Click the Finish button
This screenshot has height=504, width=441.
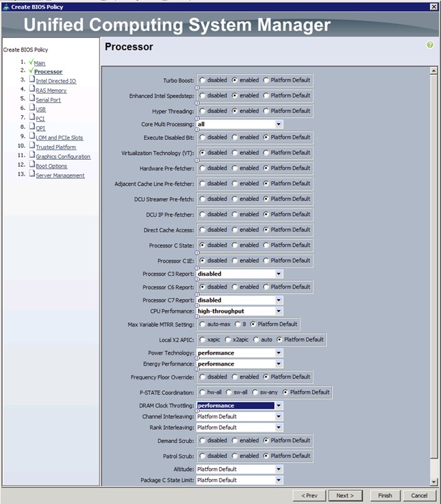click(x=385, y=496)
